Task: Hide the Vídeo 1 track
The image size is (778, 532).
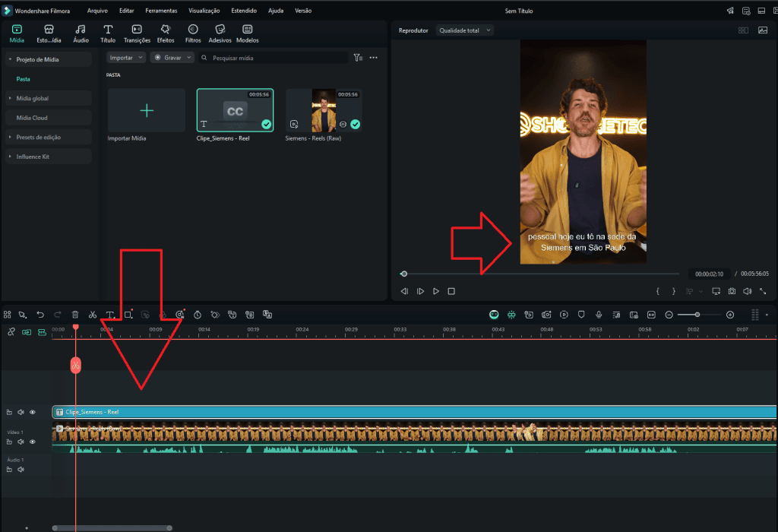Action: (32, 442)
